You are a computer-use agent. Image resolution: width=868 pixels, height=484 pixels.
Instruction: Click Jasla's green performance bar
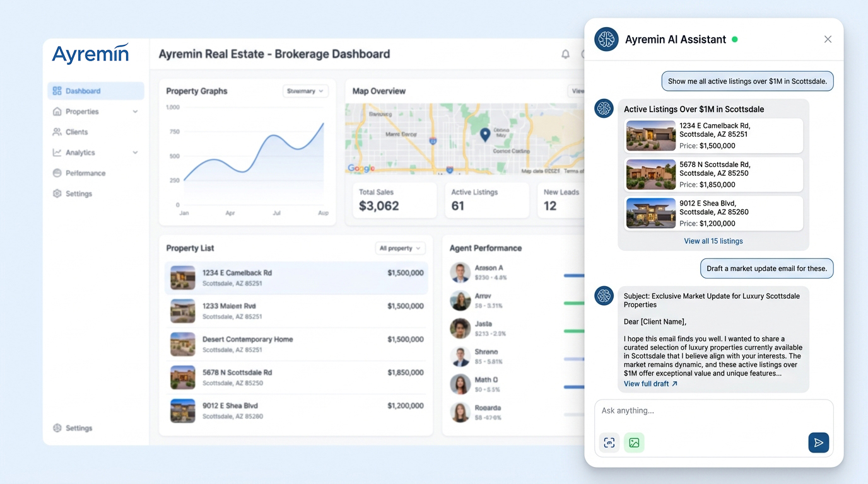pyautogui.click(x=574, y=331)
